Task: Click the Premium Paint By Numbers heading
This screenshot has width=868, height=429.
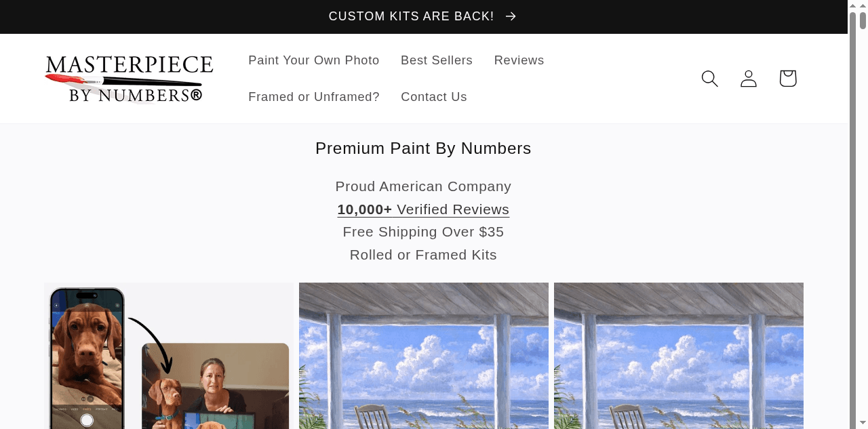Action: (x=423, y=148)
